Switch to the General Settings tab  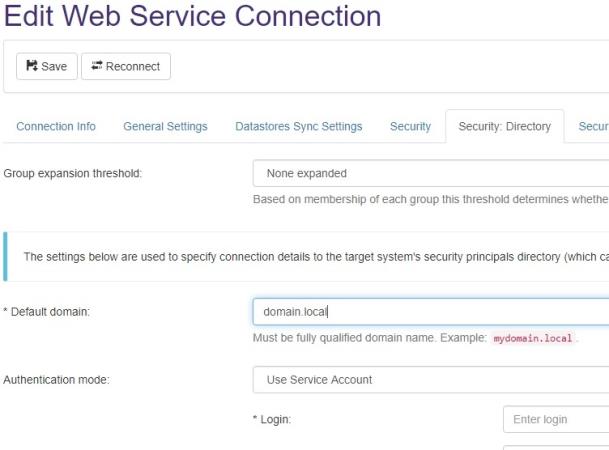click(165, 127)
